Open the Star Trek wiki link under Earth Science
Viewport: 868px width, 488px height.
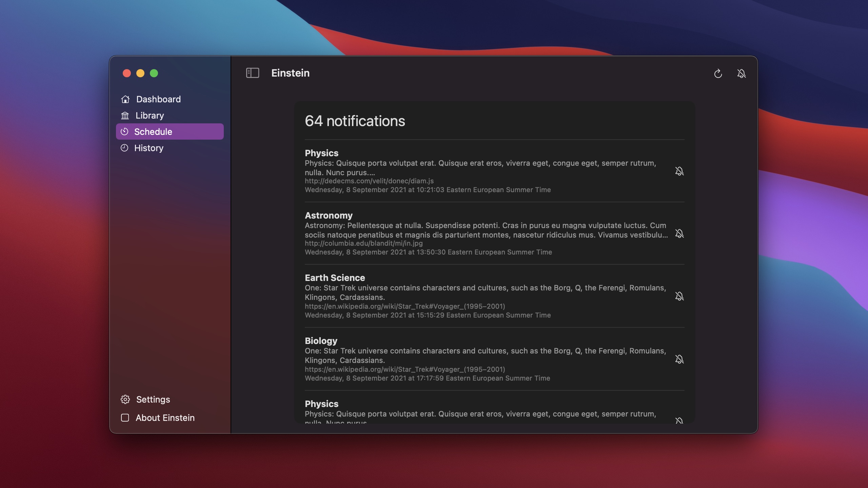(x=405, y=306)
